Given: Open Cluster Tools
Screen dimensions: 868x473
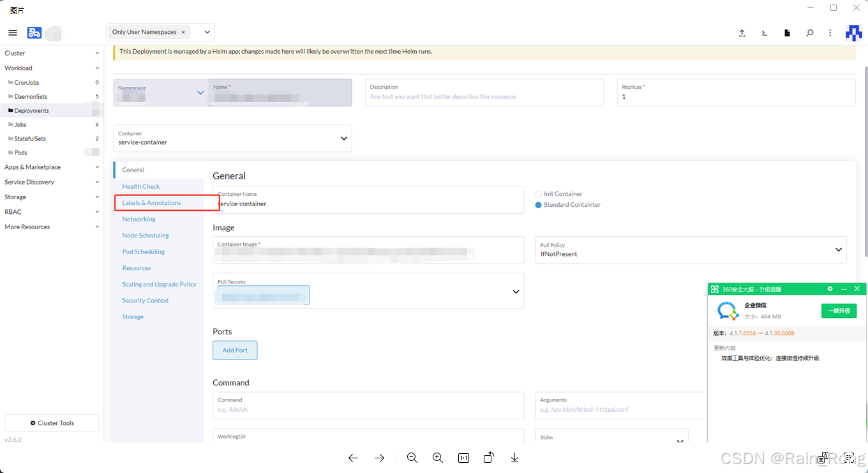Looking at the screenshot, I should click(x=51, y=423).
